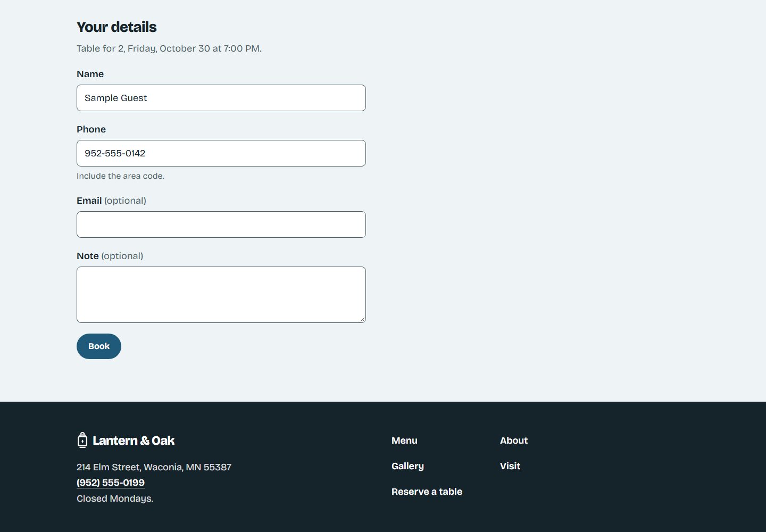Focus the Name input field
The height and width of the screenshot is (532, 766).
click(x=221, y=98)
